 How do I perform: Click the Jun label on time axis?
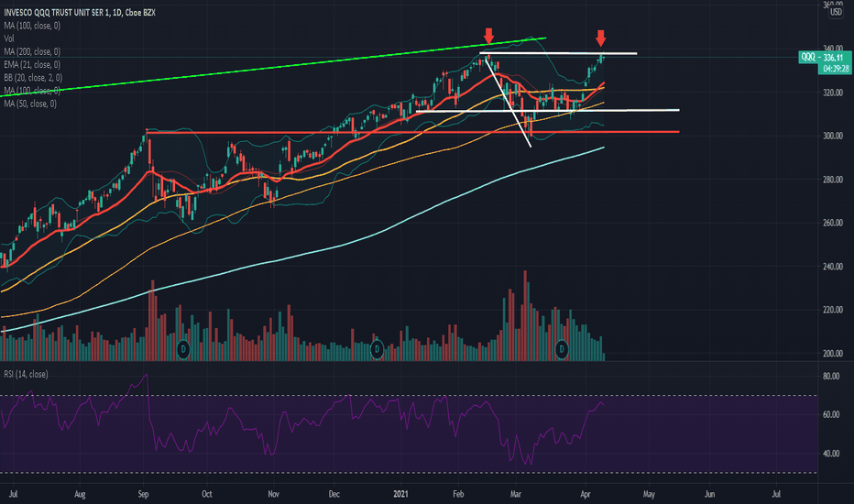click(709, 494)
